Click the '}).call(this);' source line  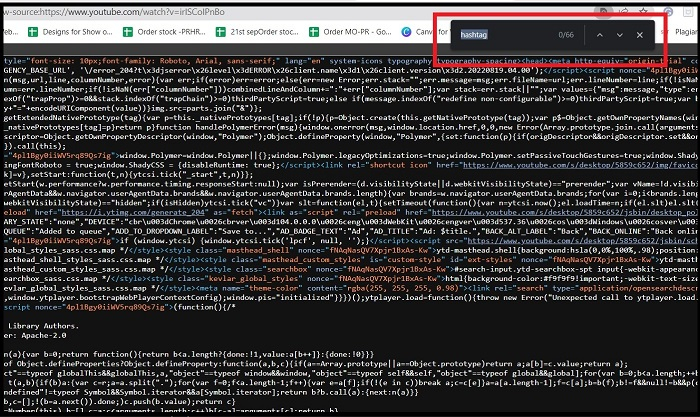click(x=35, y=146)
